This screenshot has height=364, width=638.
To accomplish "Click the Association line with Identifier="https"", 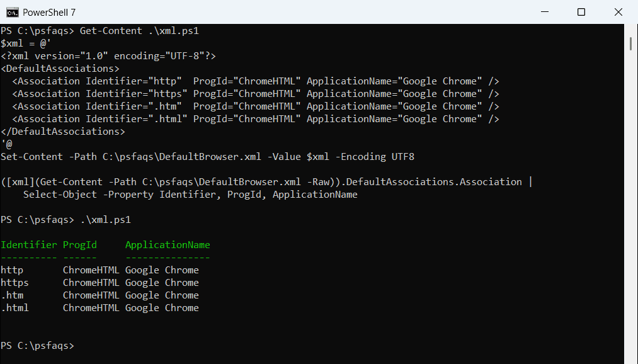I will pos(256,94).
